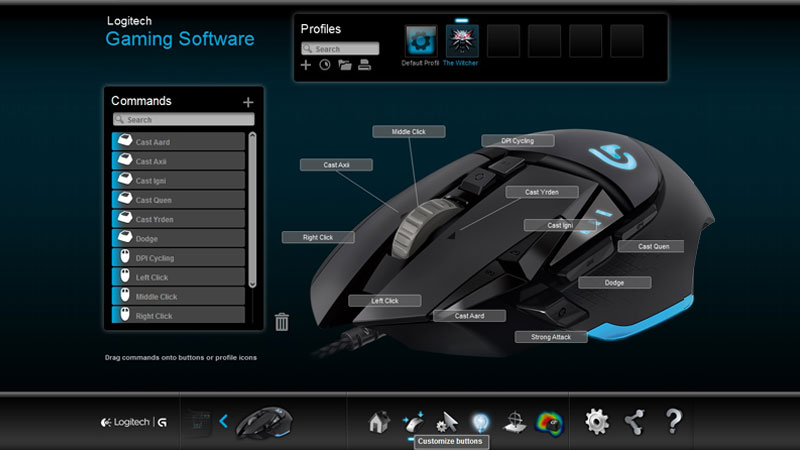
Task: Click the Commands search field
Action: coord(184,119)
